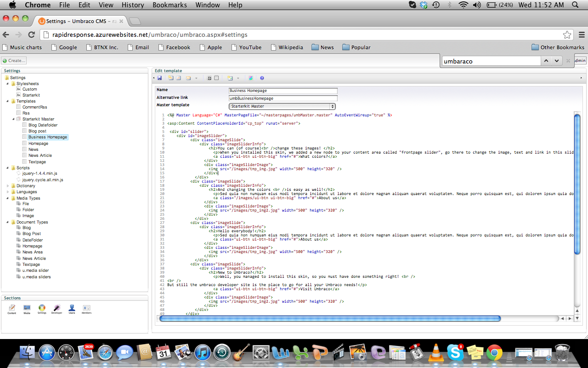Open GarageBand from the dock

pos(241,353)
